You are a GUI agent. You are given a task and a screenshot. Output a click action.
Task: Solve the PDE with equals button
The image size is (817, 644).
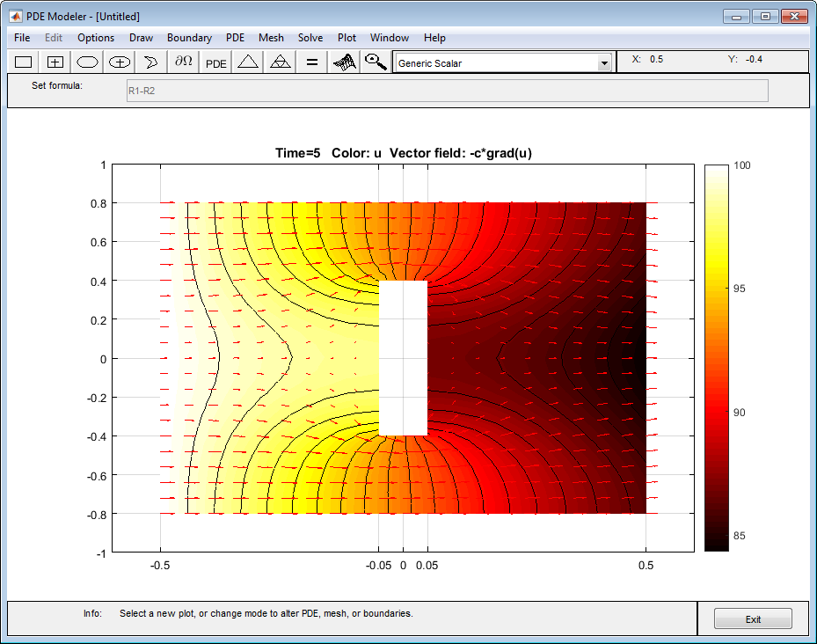click(x=312, y=62)
